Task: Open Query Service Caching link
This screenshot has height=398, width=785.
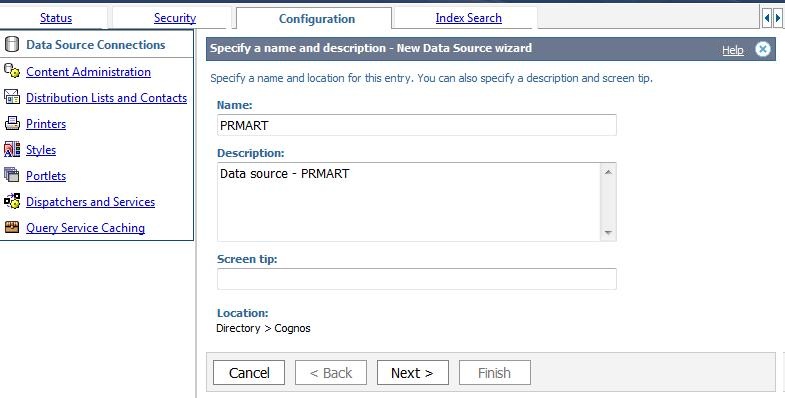Action: 86,228
